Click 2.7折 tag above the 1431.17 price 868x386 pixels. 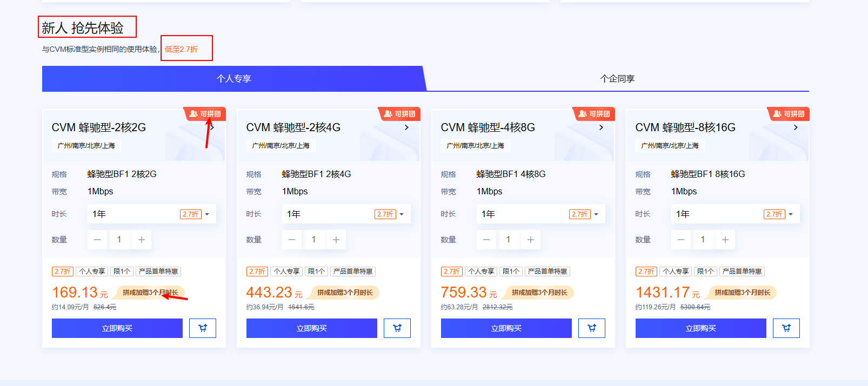tap(646, 272)
